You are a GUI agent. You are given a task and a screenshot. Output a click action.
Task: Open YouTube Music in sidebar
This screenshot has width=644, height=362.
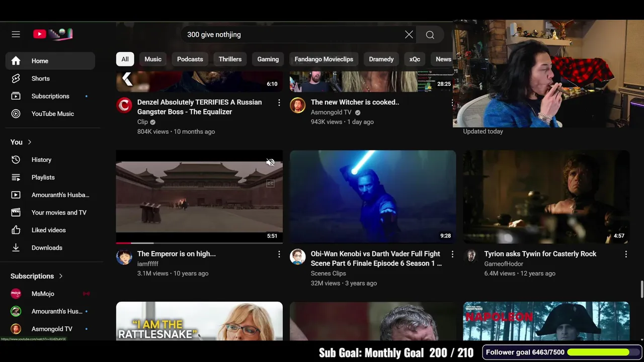tap(50, 114)
